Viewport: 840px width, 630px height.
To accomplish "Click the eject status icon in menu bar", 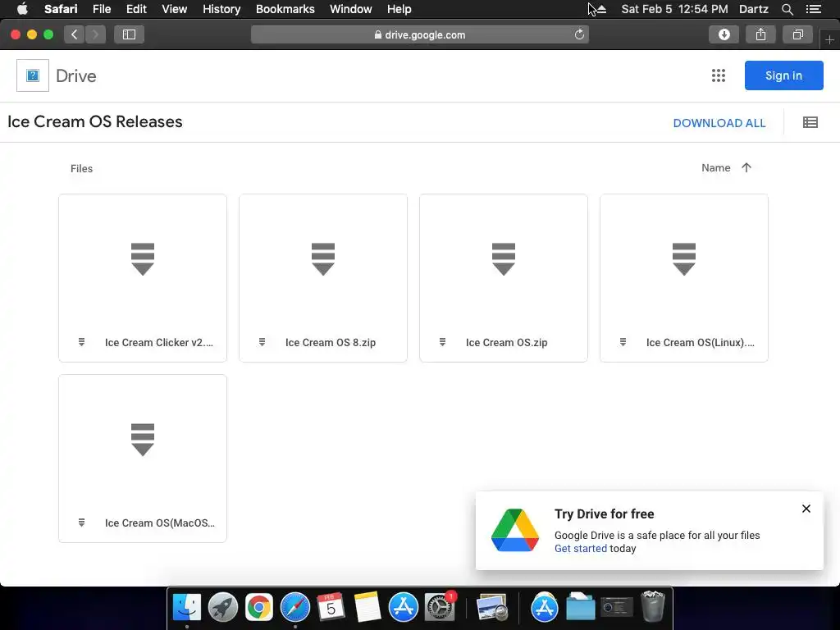I will click(601, 9).
